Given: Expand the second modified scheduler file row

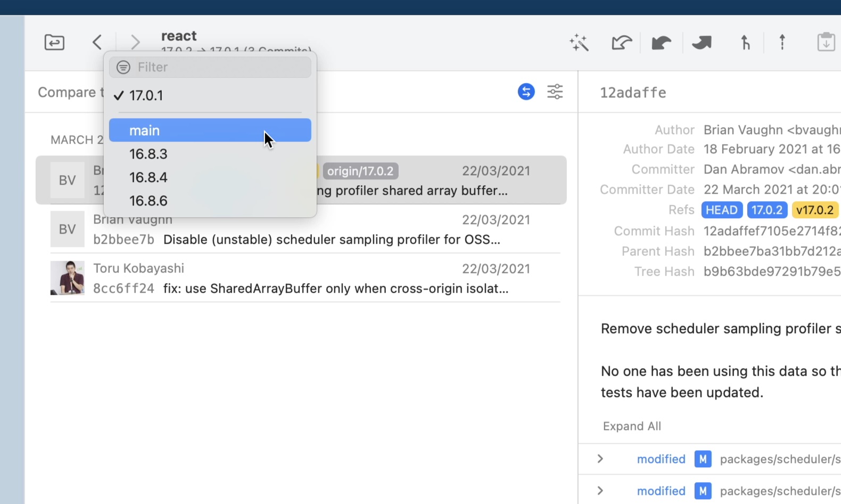Looking at the screenshot, I should coord(600,491).
